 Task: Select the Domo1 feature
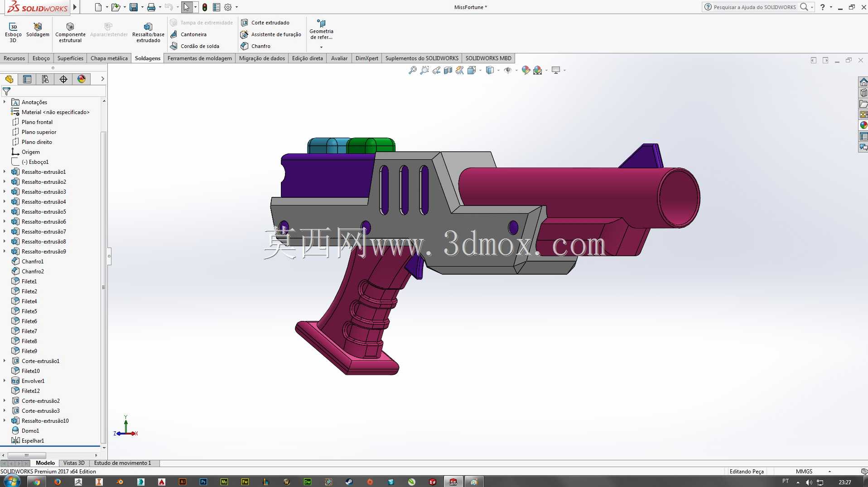[x=30, y=430]
